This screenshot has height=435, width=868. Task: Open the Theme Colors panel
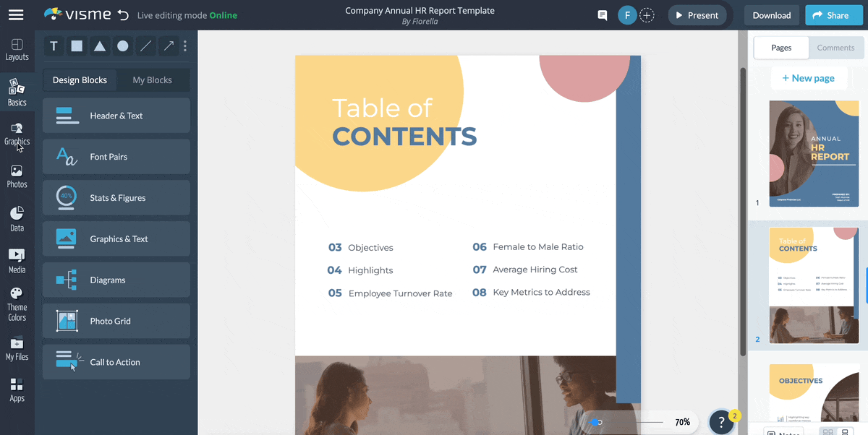tap(17, 303)
